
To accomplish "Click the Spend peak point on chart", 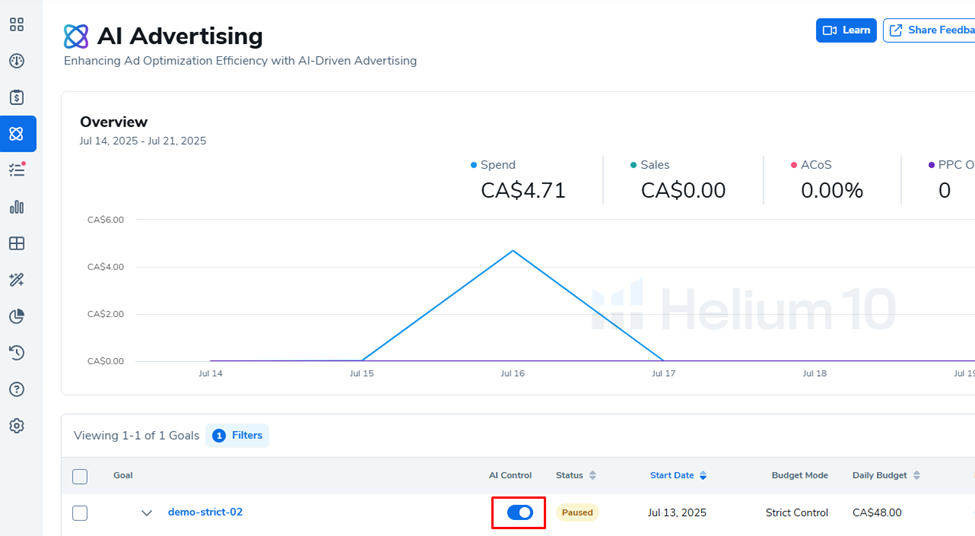I will [x=513, y=251].
